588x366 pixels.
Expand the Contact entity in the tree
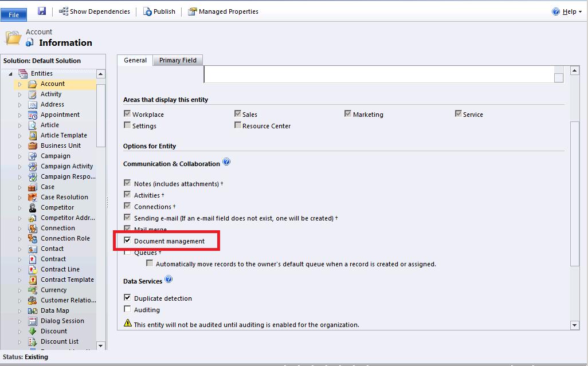coord(19,249)
